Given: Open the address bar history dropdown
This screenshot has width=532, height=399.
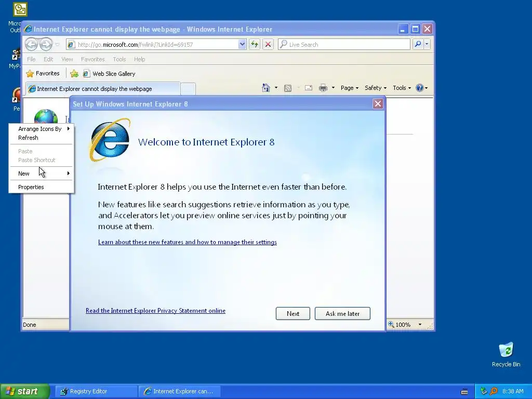Looking at the screenshot, I should [242, 44].
